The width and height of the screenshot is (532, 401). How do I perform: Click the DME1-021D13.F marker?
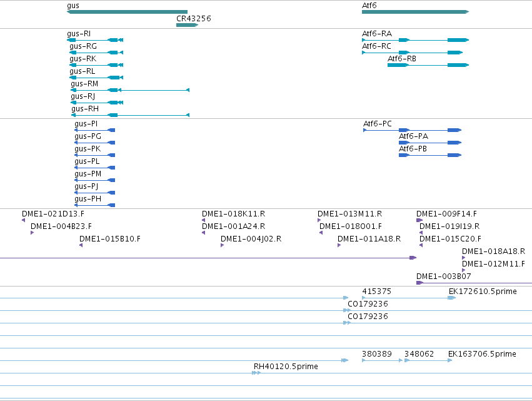coord(23,220)
